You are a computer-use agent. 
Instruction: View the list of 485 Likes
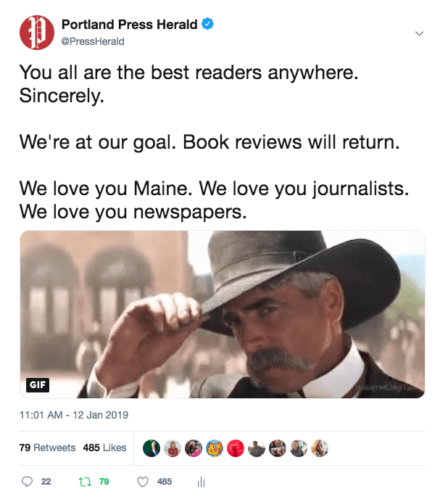pos(104,448)
